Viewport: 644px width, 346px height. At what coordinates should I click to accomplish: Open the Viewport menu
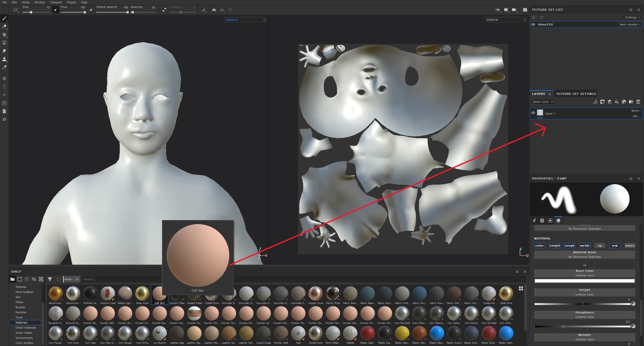(x=56, y=2)
